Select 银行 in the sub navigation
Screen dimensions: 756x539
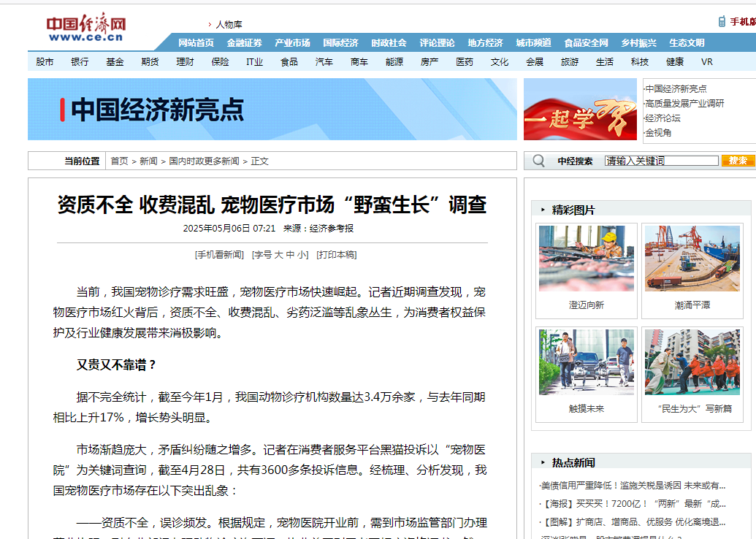point(80,61)
